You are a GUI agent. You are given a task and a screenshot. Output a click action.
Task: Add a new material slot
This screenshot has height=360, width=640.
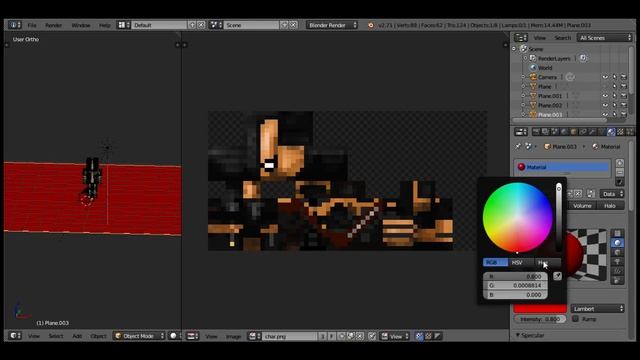point(620,163)
